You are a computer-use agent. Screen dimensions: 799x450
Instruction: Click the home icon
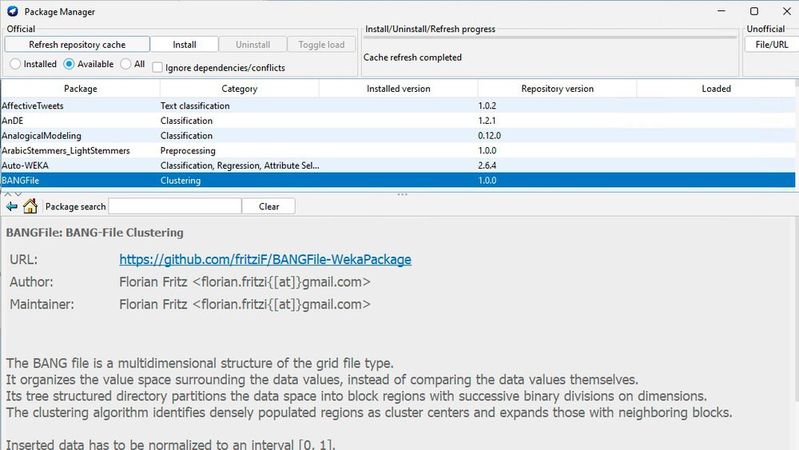(x=30, y=206)
